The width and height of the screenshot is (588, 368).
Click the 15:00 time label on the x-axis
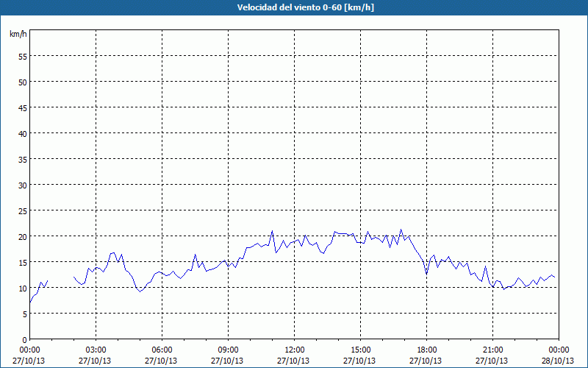coord(360,350)
